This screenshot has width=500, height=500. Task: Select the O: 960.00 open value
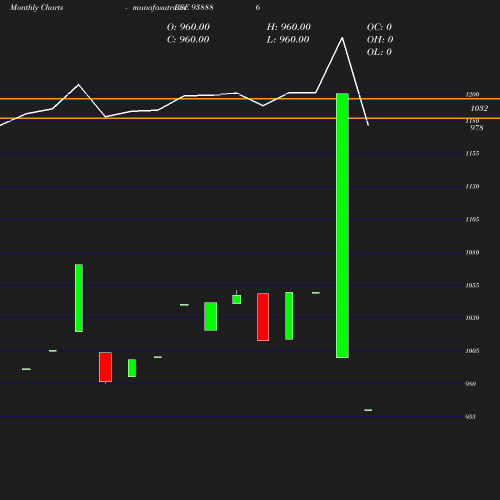(188, 27)
